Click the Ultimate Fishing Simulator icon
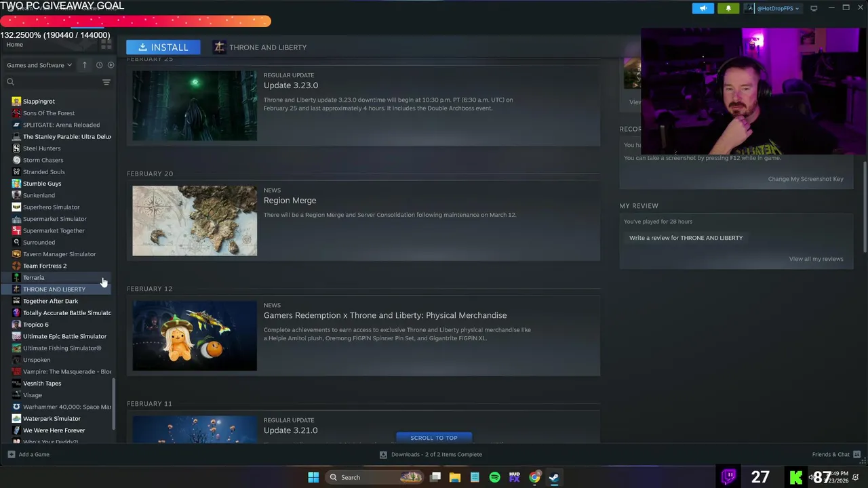 click(x=16, y=348)
